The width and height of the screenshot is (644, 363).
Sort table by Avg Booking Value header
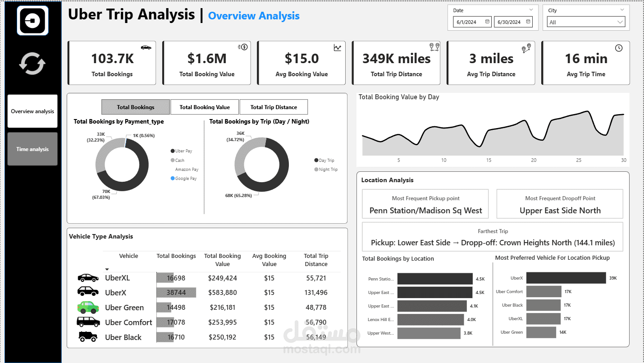click(269, 260)
